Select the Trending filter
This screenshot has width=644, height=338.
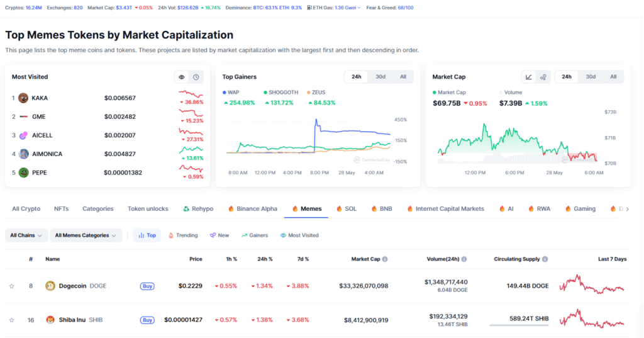[183, 235]
